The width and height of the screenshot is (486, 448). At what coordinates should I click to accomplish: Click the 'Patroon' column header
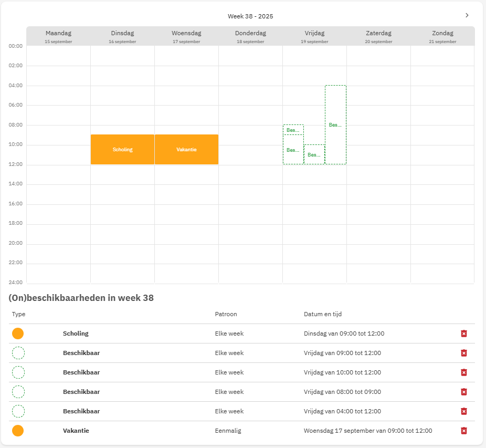pyautogui.click(x=226, y=314)
